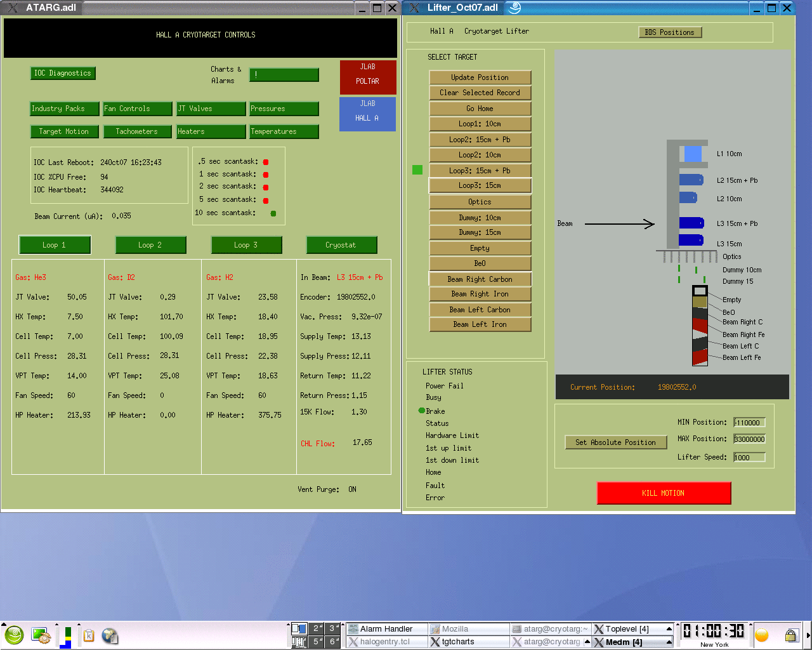Click the MAX Position input field
This screenshot has width=812, height=650.
[749, 439]
